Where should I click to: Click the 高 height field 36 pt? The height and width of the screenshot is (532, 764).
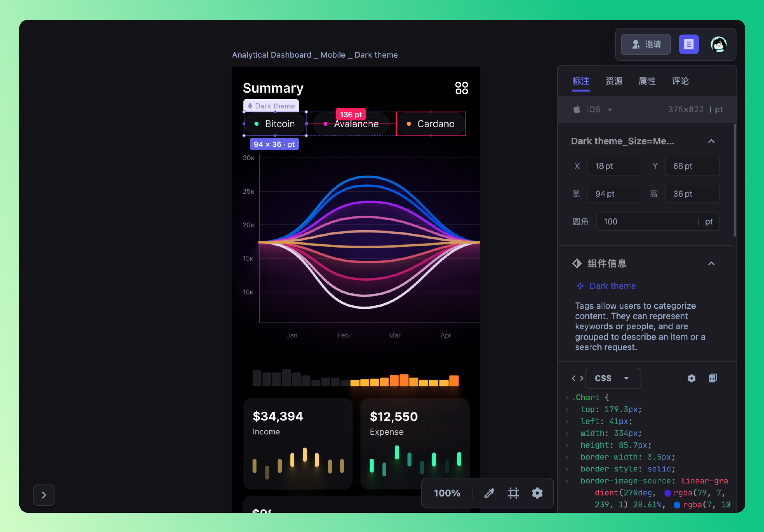692,194
